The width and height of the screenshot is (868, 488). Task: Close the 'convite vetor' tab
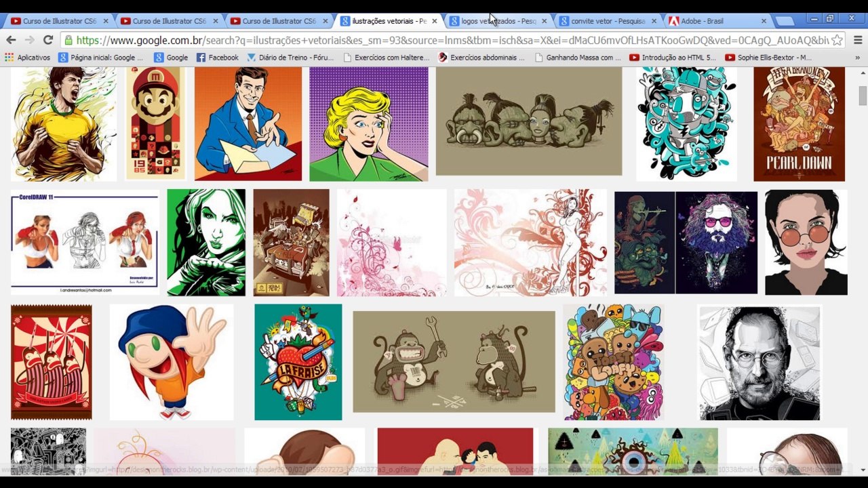click(654, 21)
